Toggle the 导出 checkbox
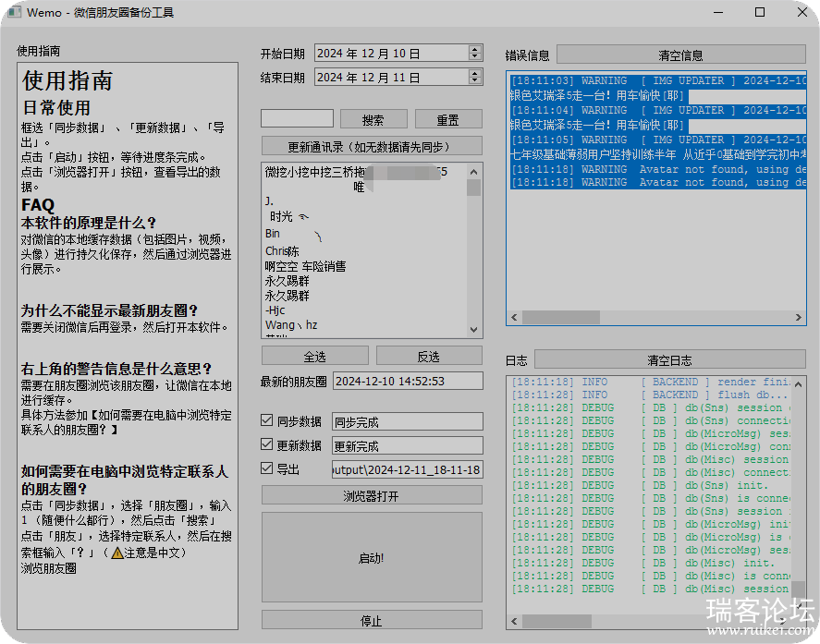This screenshot has height=644, width=820. coord(267,468)
